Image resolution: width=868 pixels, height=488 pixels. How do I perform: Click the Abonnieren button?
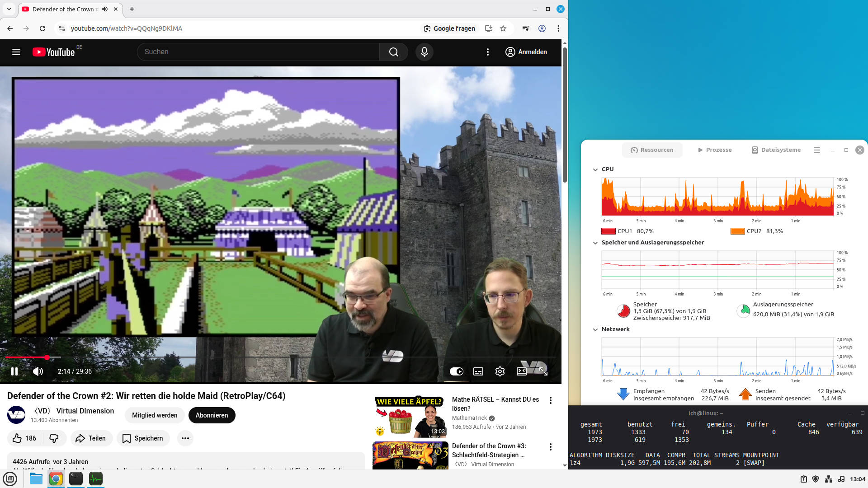click(212, 415)
